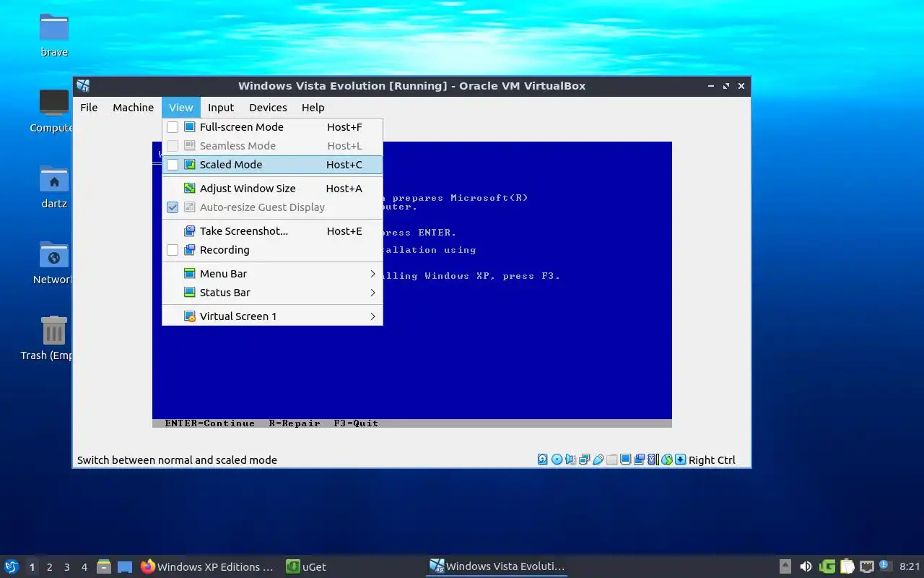Screen dimensions: 924x578
Task: Click the mouse integration status bar icon
Action: pyautogui.click(x=666, y=460)
